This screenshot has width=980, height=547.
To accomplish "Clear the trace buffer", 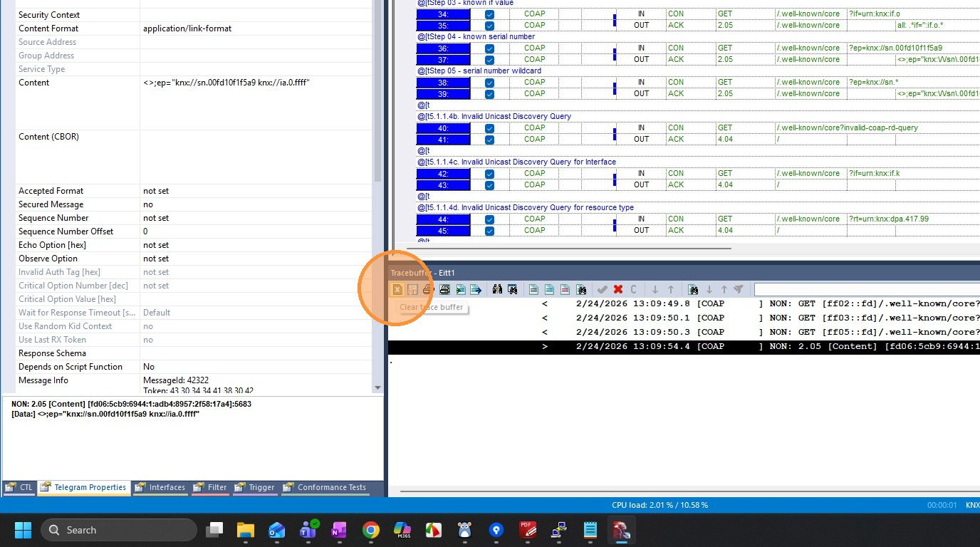I will (x=397, y=289).
